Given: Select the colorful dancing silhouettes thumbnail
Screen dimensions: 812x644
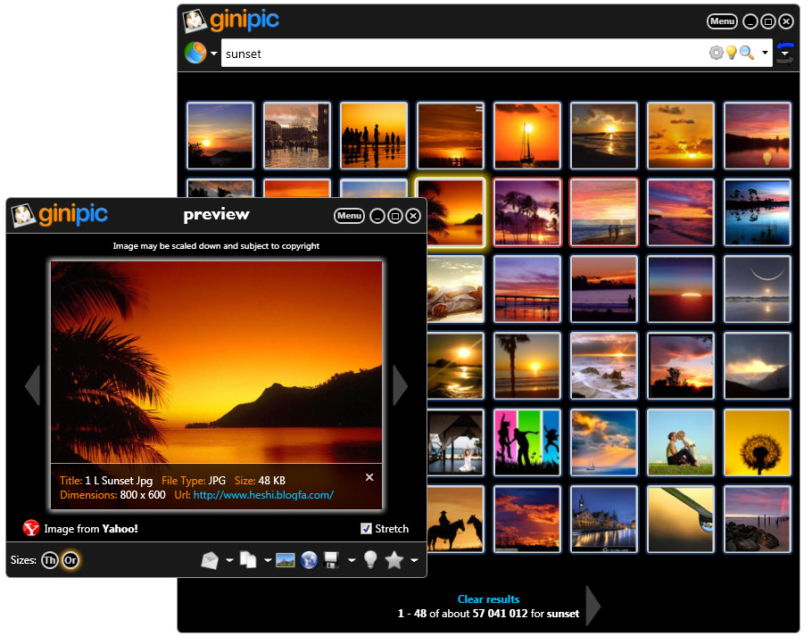Looking at the screenshot, I should point(527,442).
